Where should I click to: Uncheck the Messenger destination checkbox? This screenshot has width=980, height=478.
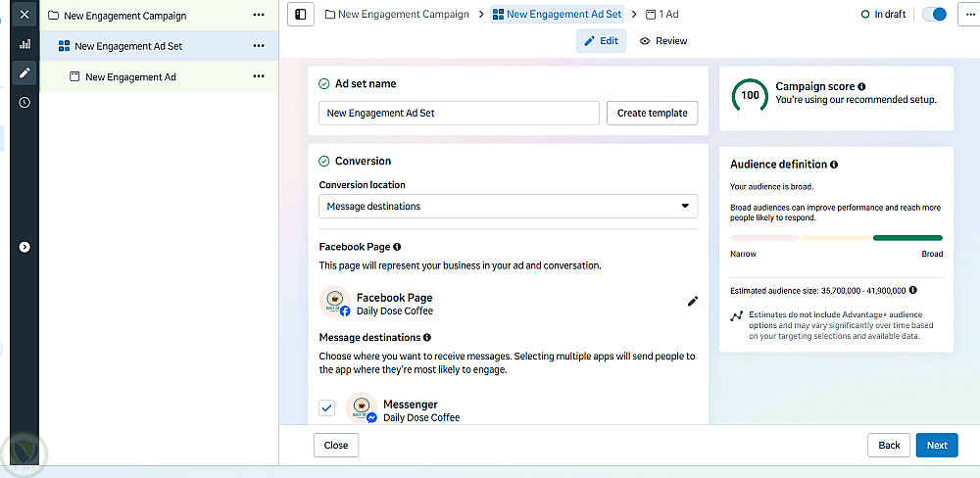[x=327, y=407]
